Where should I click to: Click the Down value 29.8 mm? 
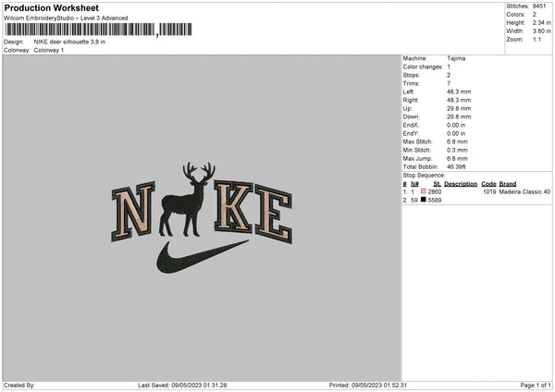459,116
